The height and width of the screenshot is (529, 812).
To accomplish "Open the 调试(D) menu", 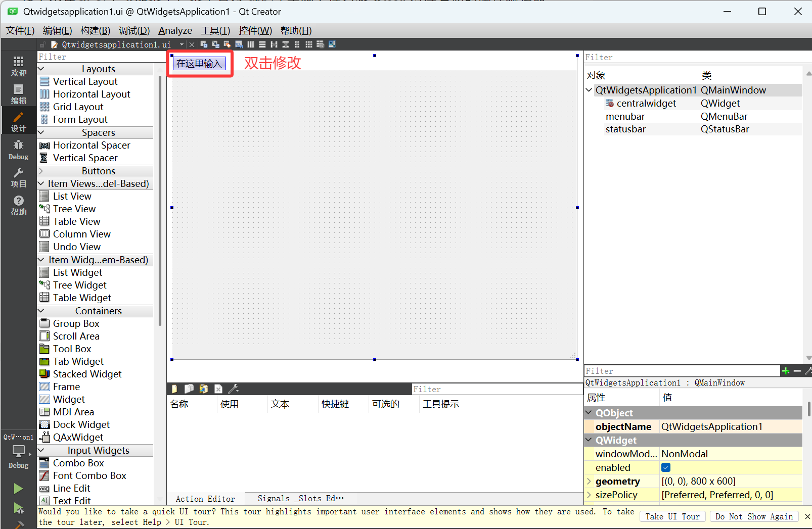I will click(134, 30).
